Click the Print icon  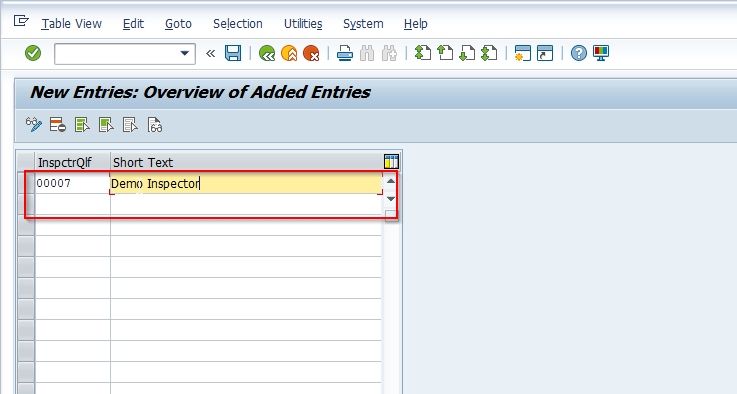point(345,53)
